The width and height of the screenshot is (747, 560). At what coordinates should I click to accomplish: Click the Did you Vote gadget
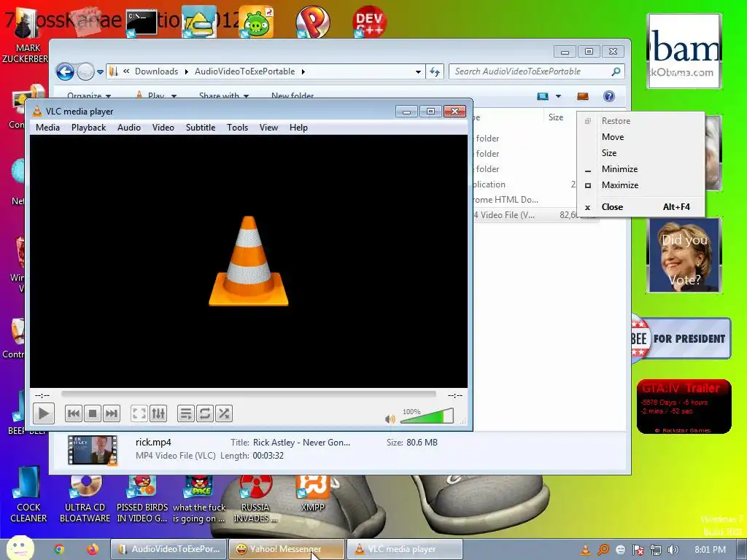click(684, 255)
